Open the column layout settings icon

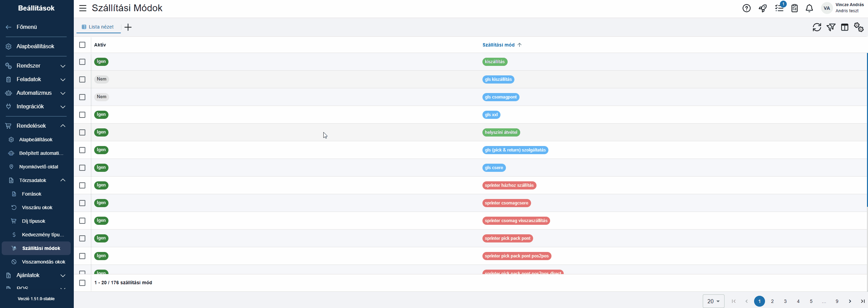(845, 27)
